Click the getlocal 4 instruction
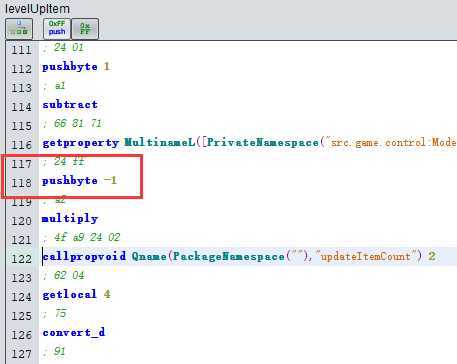The height and width of the screenshot is (364, 457). (x=76, y=294)
